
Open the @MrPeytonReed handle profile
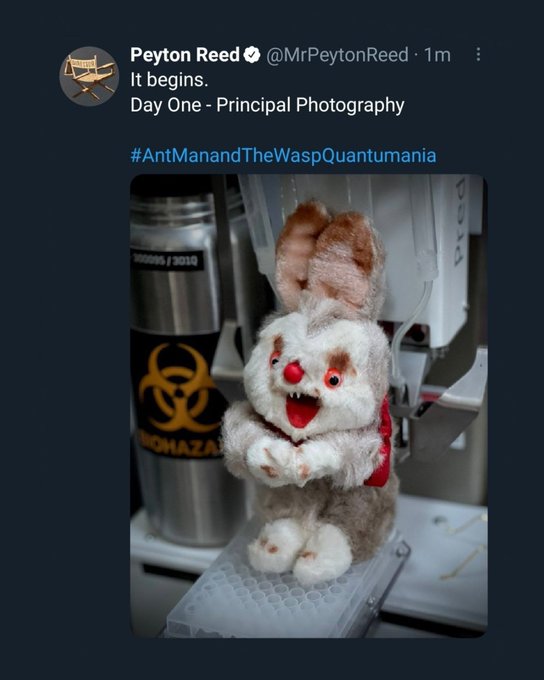[337, 55]
